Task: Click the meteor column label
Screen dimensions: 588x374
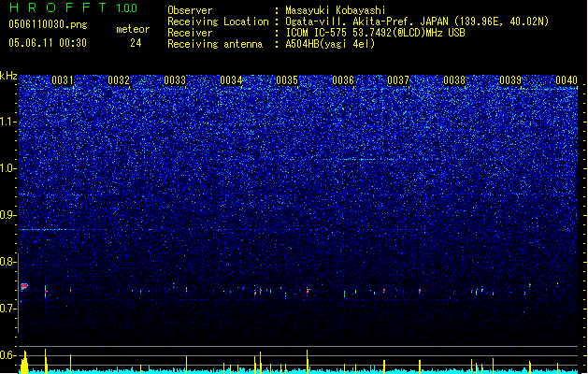Action: pyautogui.click(x=133, y=29)
